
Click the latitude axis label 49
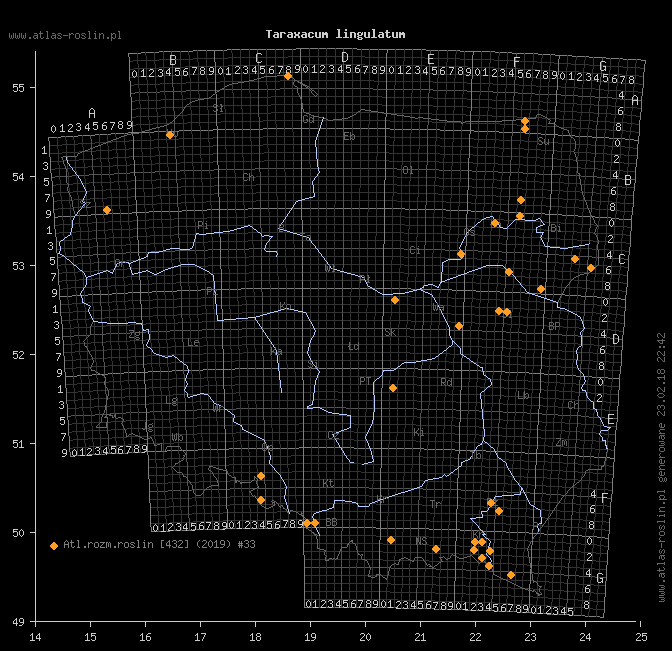pos(18,622)
